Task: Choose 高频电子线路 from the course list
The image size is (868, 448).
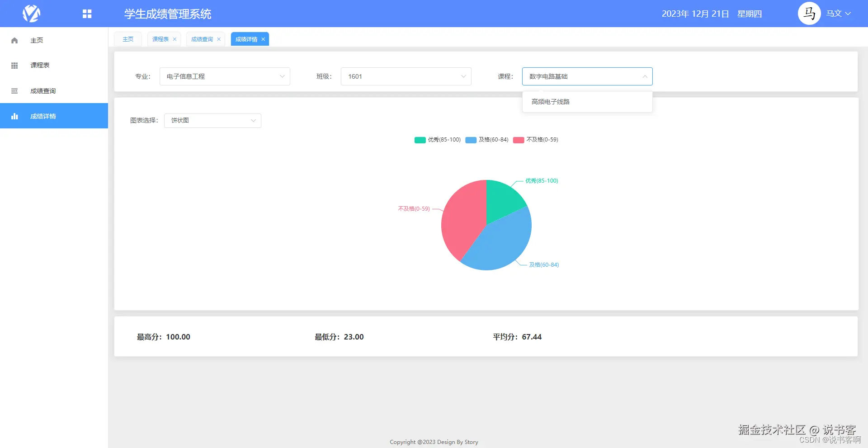Action: point(587,102)
